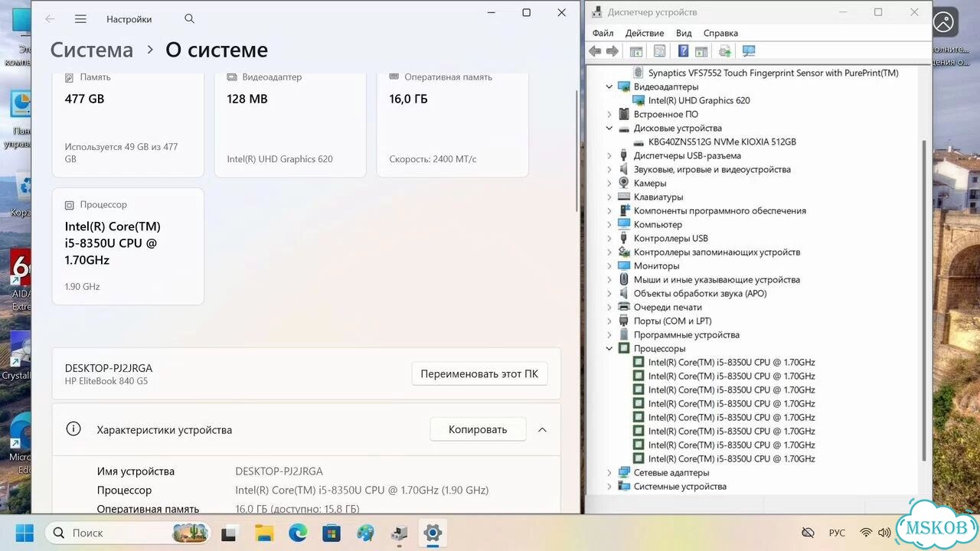
Task: Select Мыши и иные указывающие устройства
Action: tap(717, 279)
